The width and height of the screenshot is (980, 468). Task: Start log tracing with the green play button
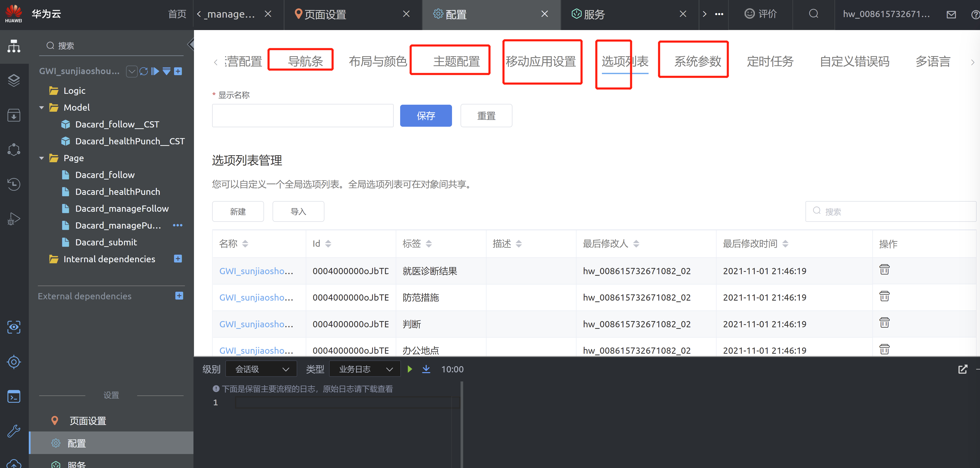410,369
